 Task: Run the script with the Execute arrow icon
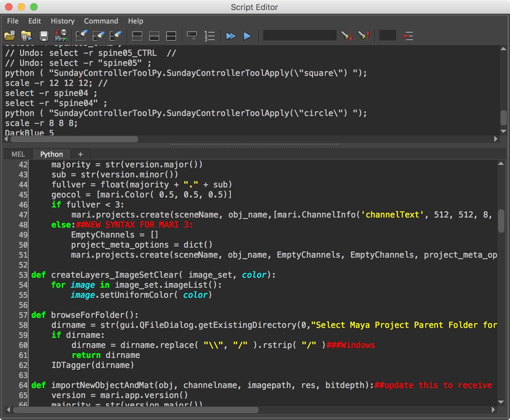[x=247, y=36]
